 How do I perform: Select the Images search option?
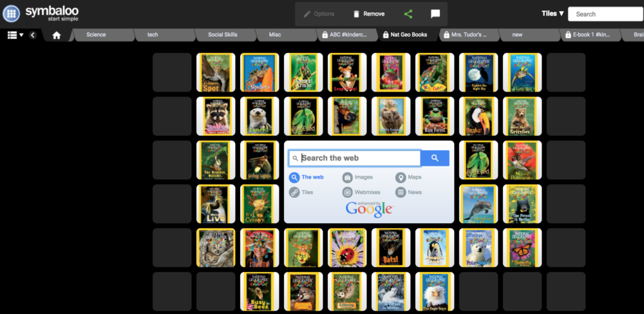[x=357, y=177]
